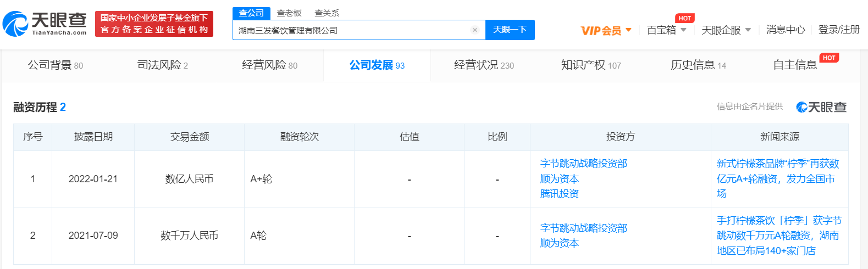Click 登录/注册
Viewport: 868px width, 269px height.
[839, 30]
